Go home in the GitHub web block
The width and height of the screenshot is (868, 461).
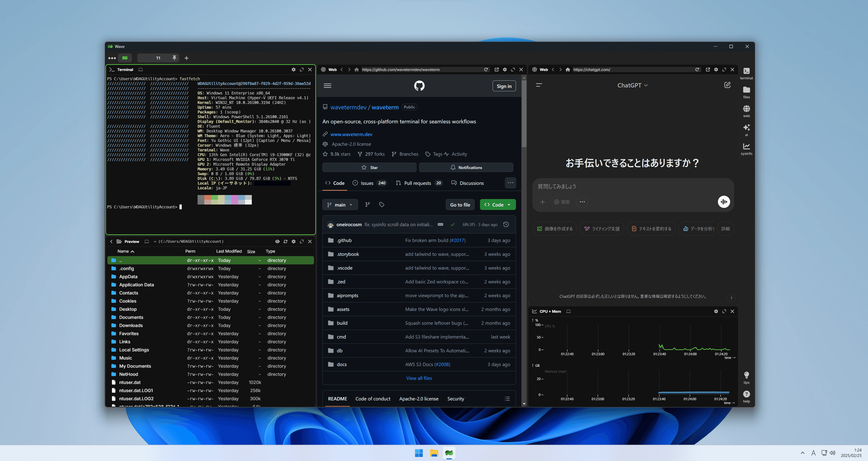[x=356, y=69]
